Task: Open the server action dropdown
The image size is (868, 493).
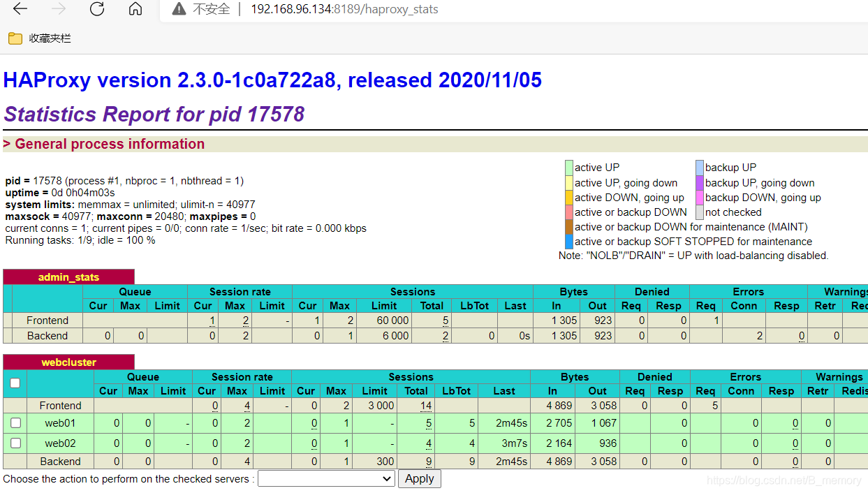Action: tap(326, 479)
